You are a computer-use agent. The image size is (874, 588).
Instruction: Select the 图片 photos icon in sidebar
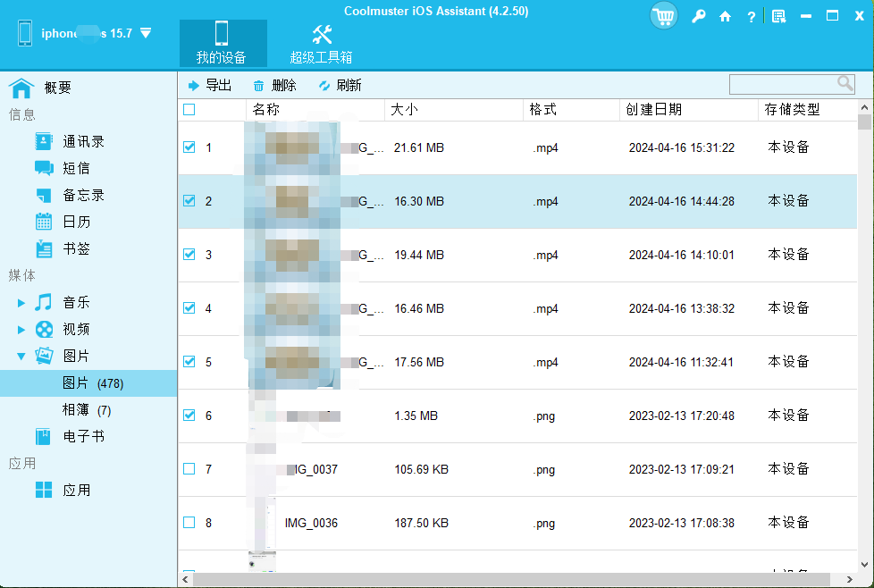coord(44,356)
